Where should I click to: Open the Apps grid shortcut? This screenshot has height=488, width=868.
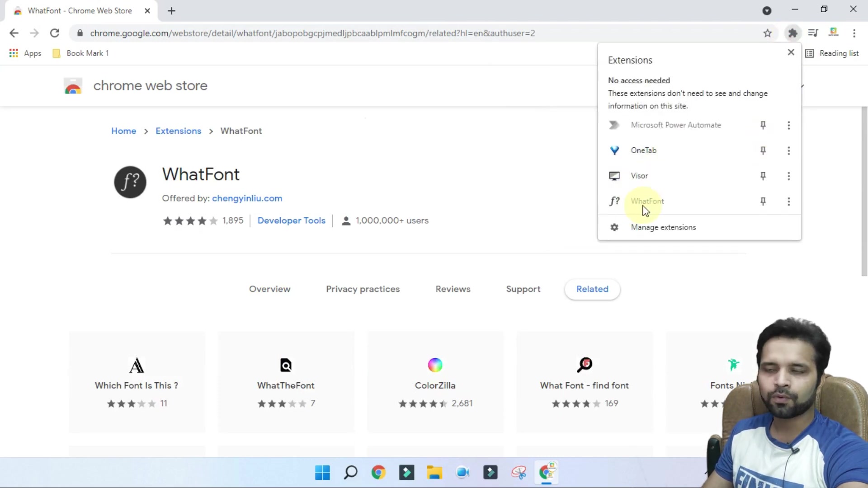pos(25,53)
